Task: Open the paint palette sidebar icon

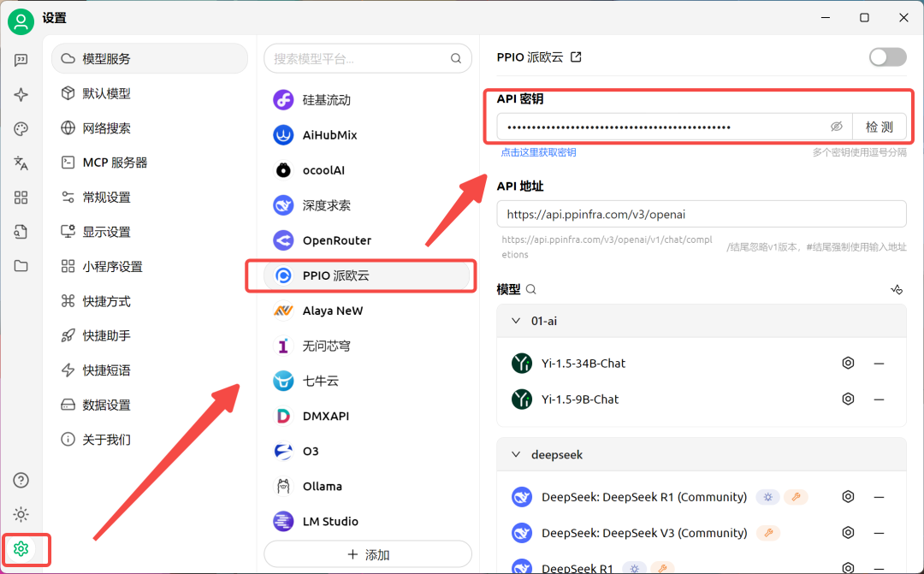Action: [21, 129]
